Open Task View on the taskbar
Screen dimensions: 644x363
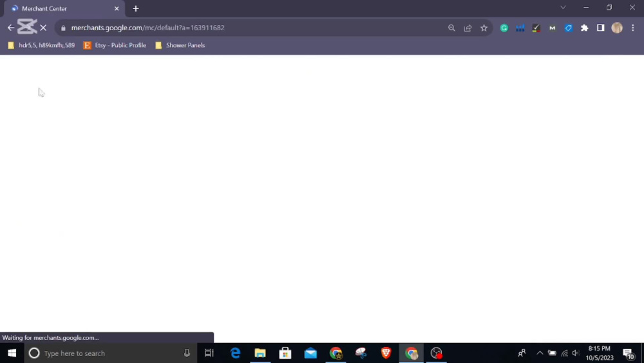coord(209,353)
